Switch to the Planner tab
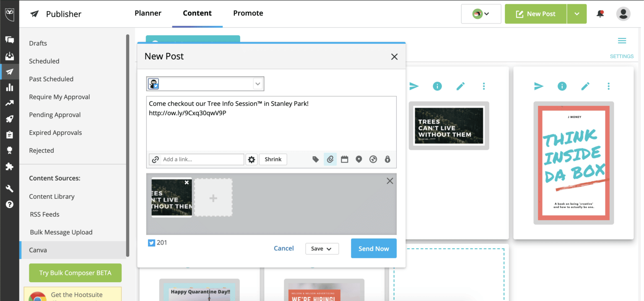 [148, 13]
